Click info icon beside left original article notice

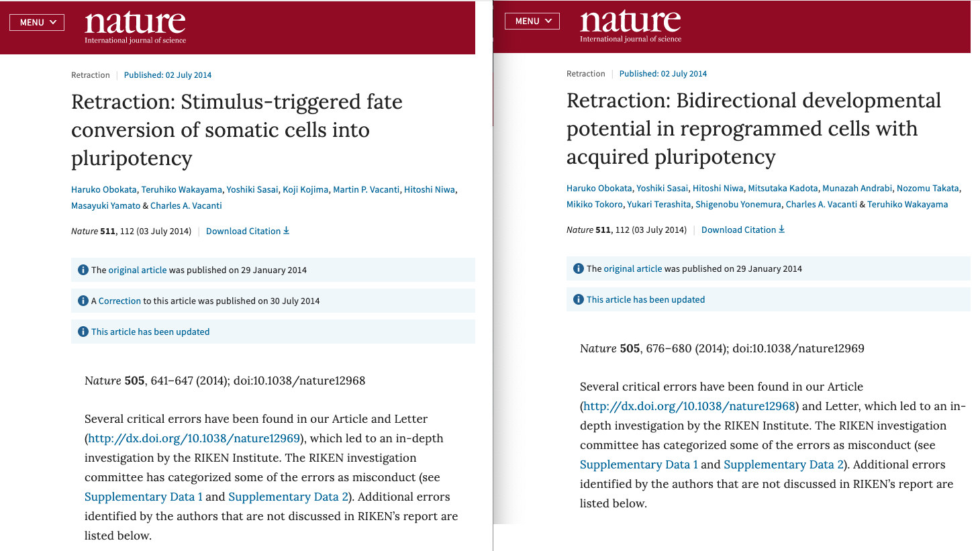coord(83,270)
